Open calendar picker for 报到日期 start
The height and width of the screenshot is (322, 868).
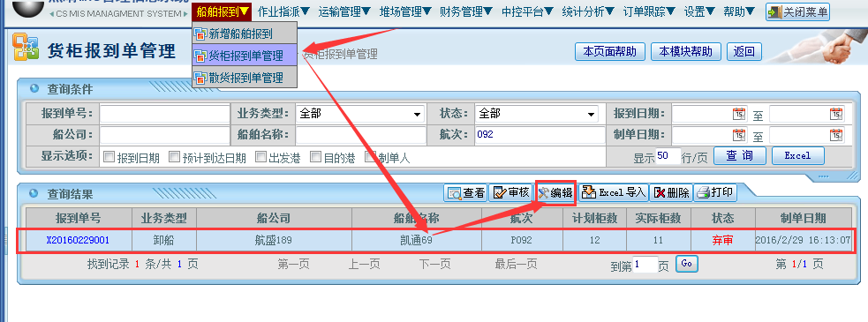[x=739, y=114]
